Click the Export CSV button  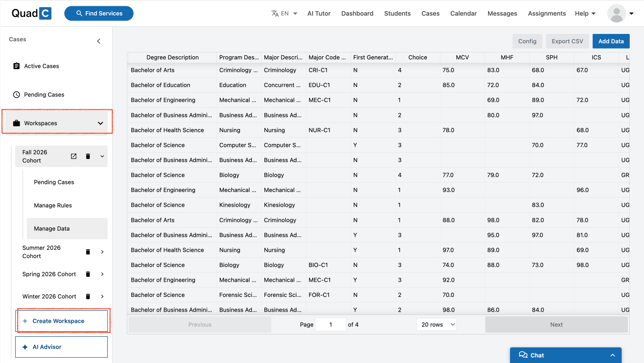pos(567,41)
